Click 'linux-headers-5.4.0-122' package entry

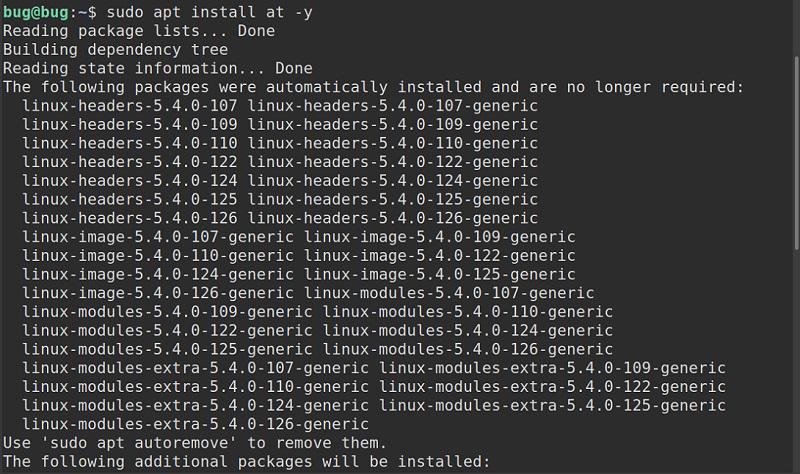130,162
